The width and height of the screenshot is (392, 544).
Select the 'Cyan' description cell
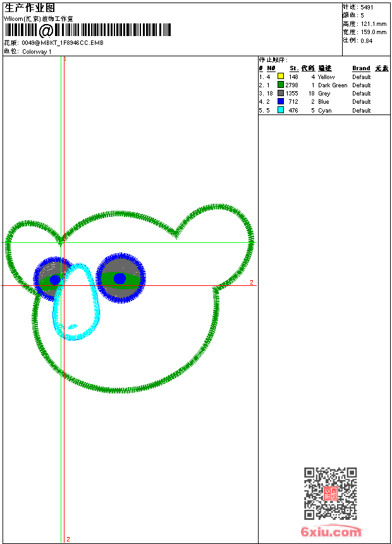[x=325, y=111]
